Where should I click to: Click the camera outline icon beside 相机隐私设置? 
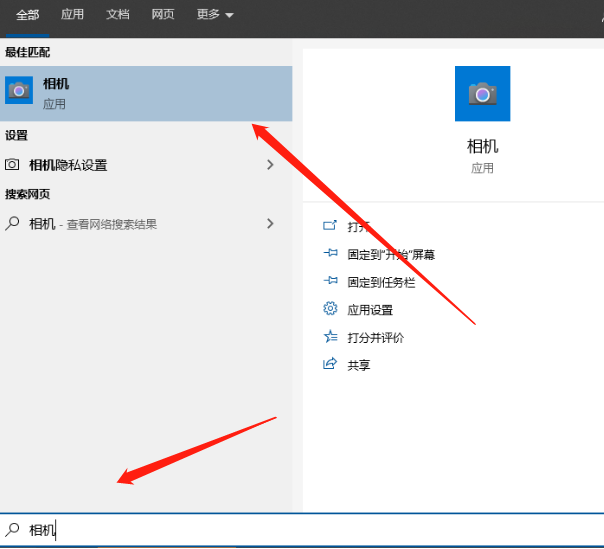[x=12, y=165]
